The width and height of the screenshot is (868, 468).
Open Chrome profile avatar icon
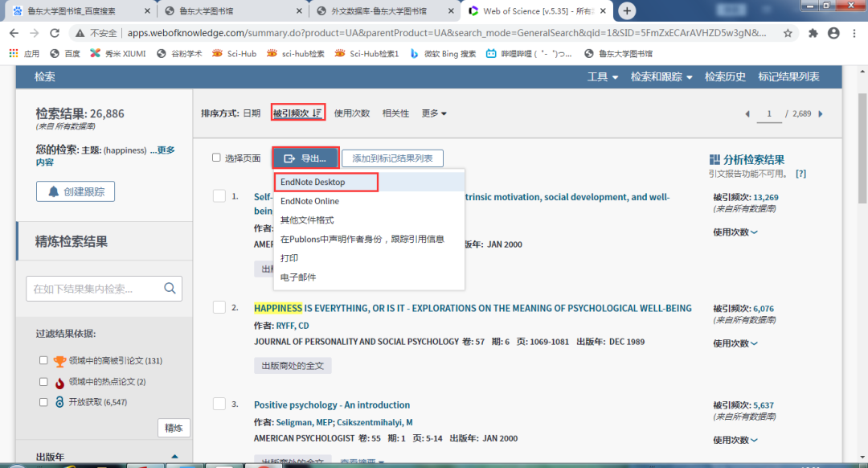coord(833,33)
